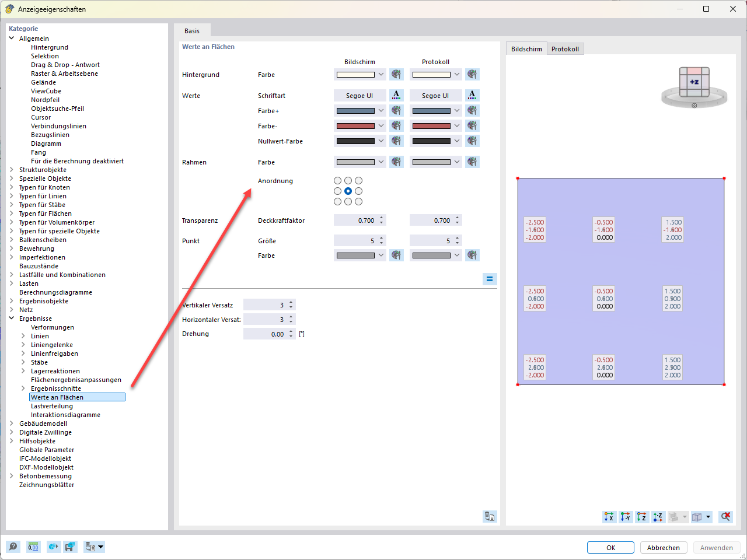Select the top-center Anordnung radio button
This screenshot has width=747, height=560.
pyautogui.click(x=348, y=181)
